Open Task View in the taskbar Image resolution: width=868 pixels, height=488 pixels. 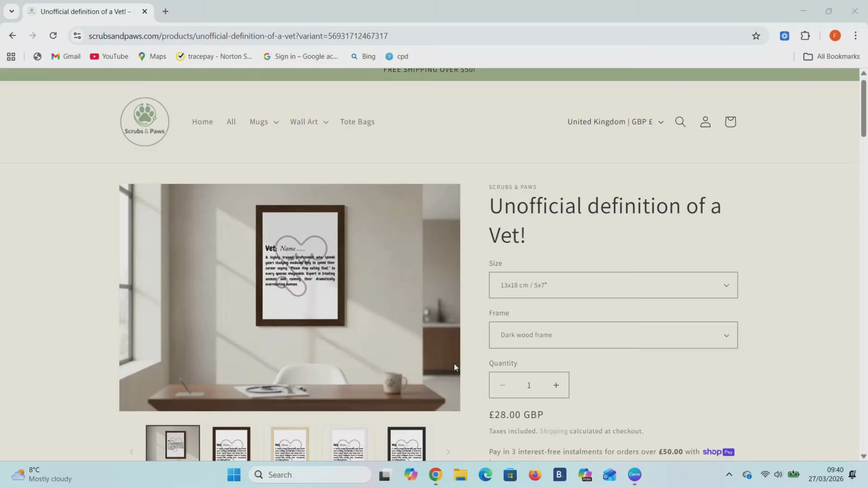click(x=384, y=475)
